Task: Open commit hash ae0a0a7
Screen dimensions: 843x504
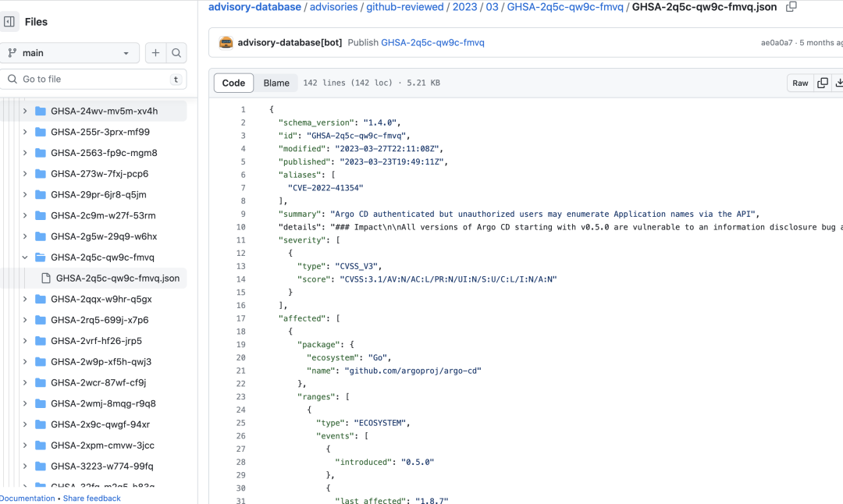Action: (x=777, y=42)
